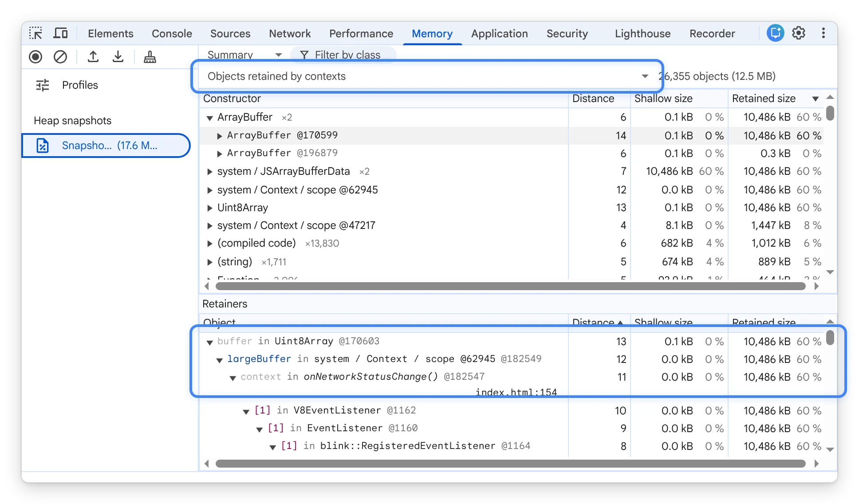Click the save profile download icon

pos(118,57)
